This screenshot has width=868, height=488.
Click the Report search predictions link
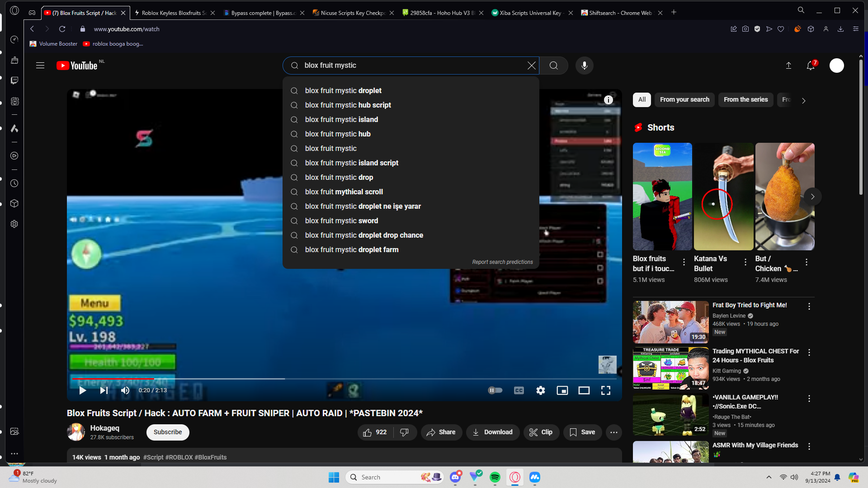click(x=502, y=262)
